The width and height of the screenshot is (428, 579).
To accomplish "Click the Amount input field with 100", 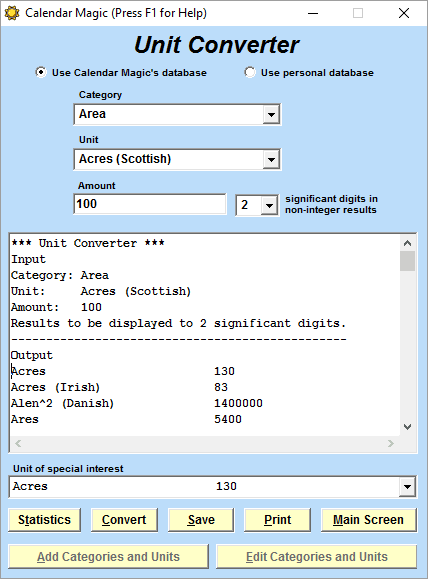I will tap(150, 204).
